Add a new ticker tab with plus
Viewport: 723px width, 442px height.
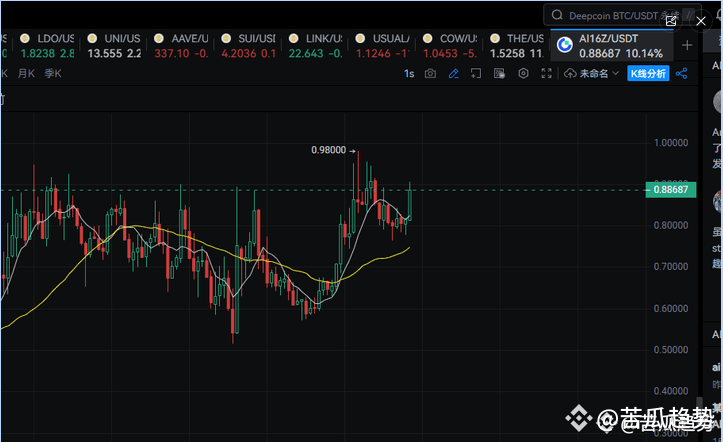[x=687, y=45]
